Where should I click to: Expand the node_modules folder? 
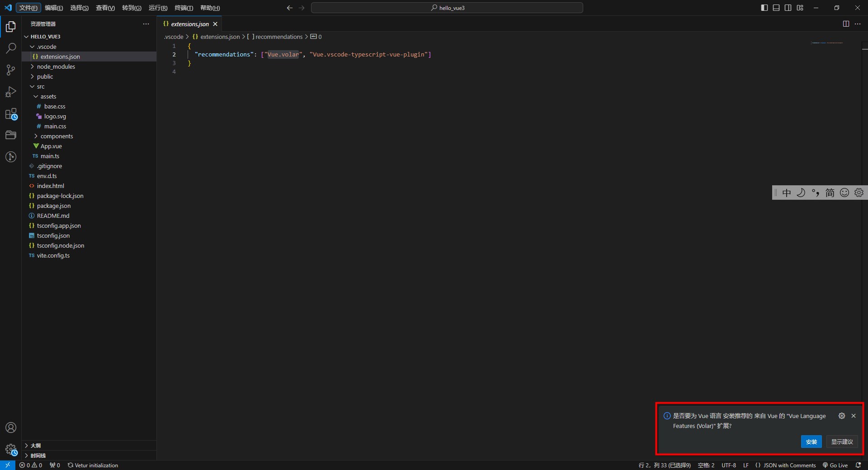pos(56,66)
